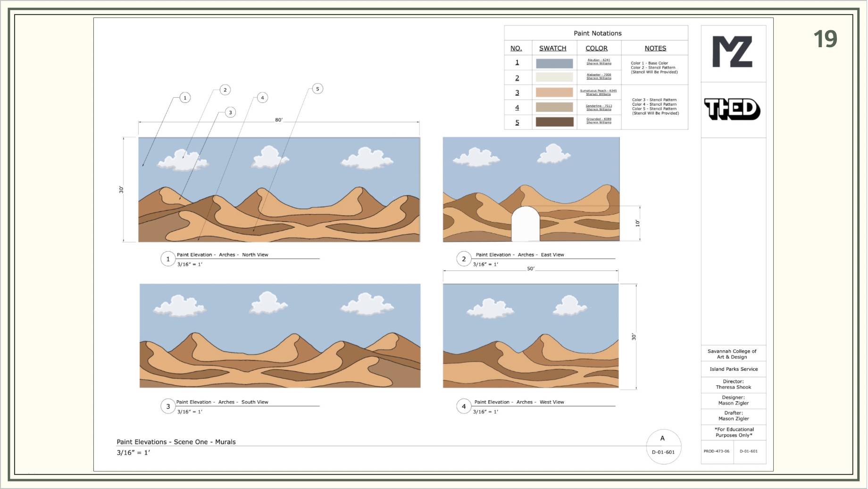Click the 10' archway height dimension
The width and height of the screenshot is (868, 489).
point(637,223)
